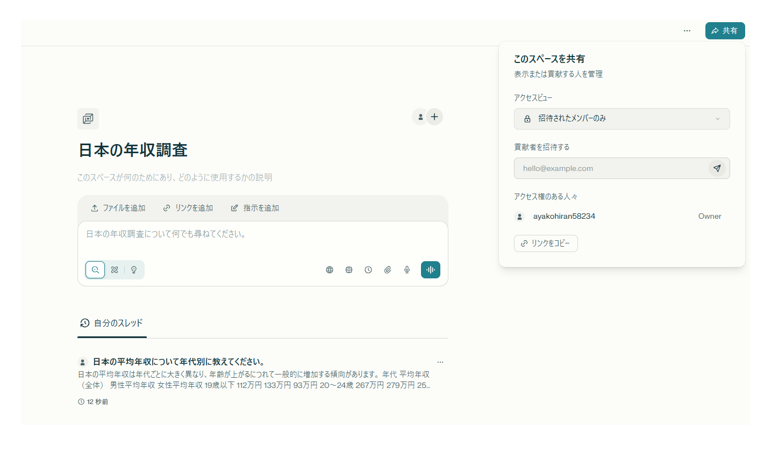775x449 pixels.
Task: Start voice mode with the teal waveform button
Action: click(431, 270)
